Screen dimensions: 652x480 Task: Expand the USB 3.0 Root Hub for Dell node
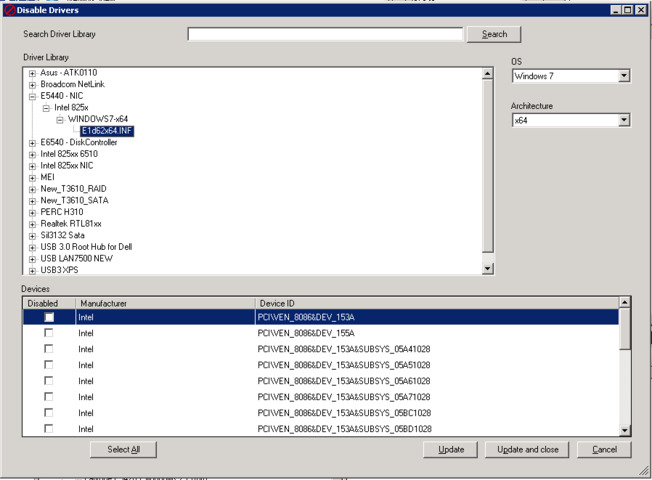tap(32, 248)
